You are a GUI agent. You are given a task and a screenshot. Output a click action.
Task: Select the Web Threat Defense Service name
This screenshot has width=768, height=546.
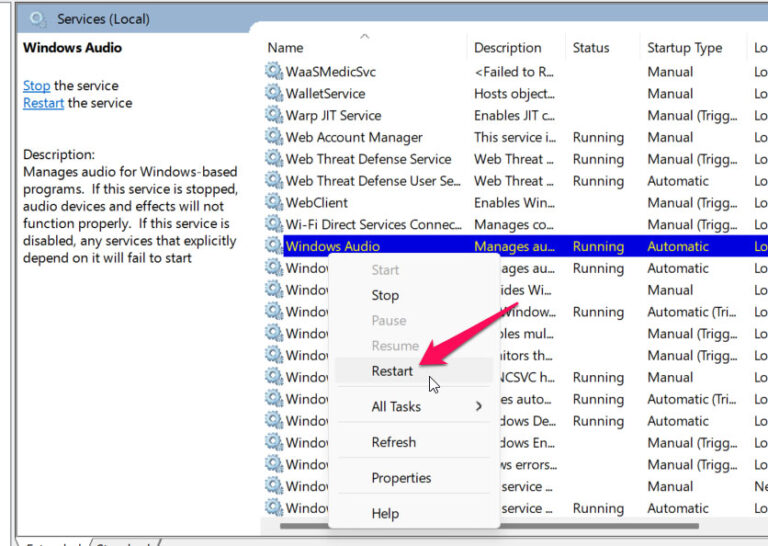[x=368, y=159]
